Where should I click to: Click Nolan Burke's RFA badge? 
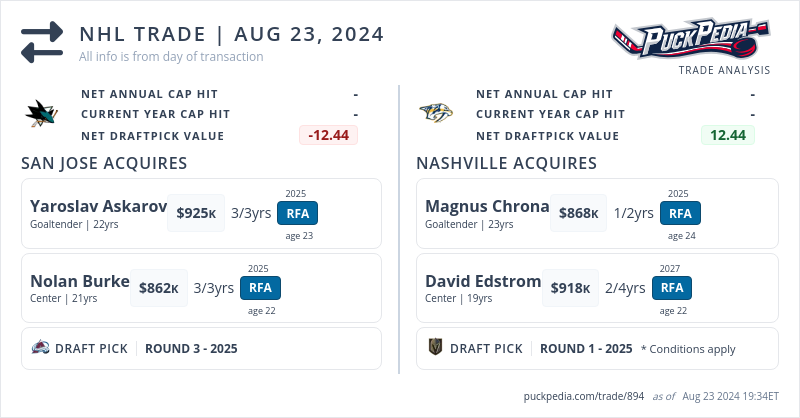click(260, 288)
